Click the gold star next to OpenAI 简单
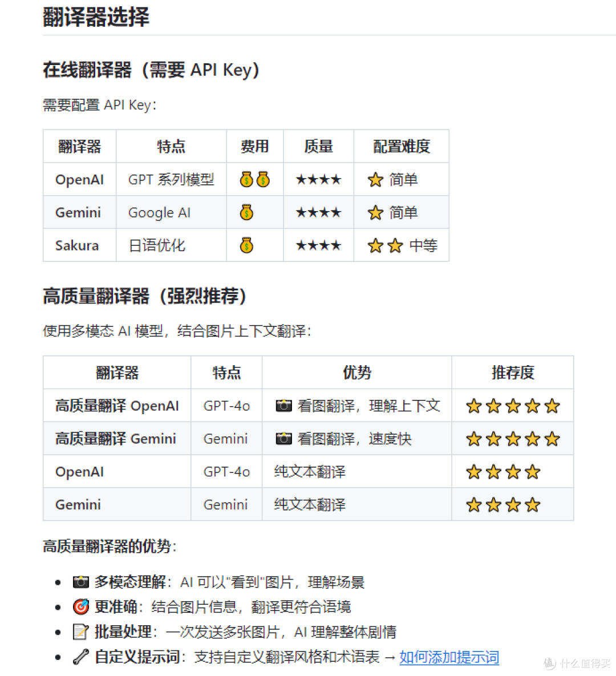This screenshot has width=616, height=676. coord(375,179)
